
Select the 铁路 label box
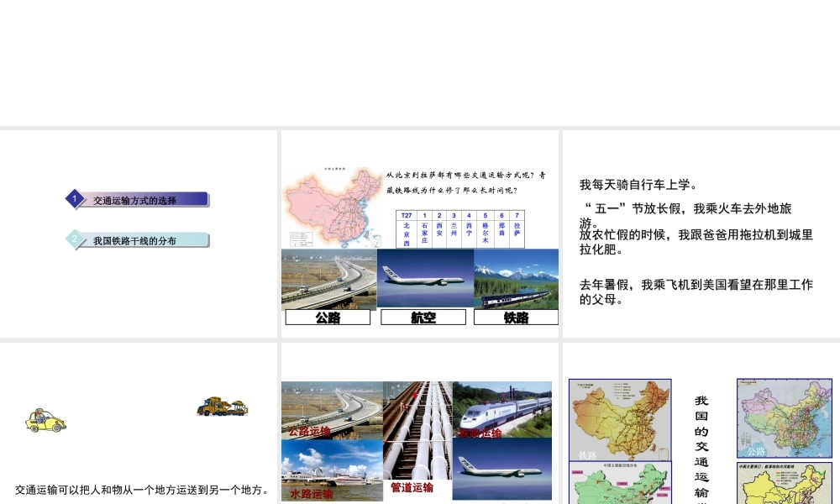tap(516, 318)
